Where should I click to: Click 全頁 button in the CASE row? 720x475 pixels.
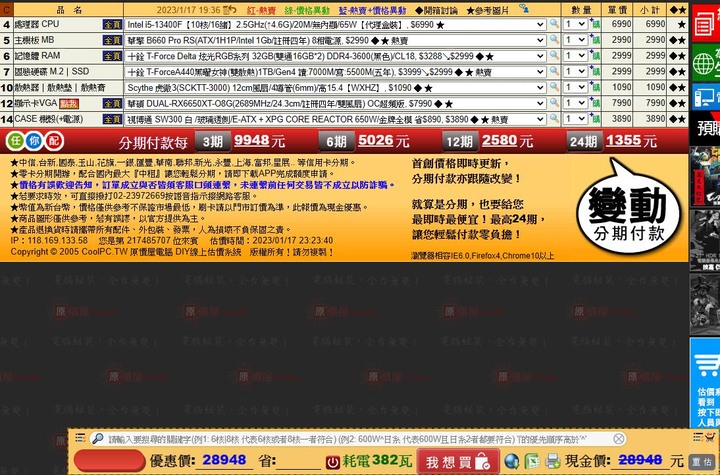pyautogui.click(x=112, y=119)
